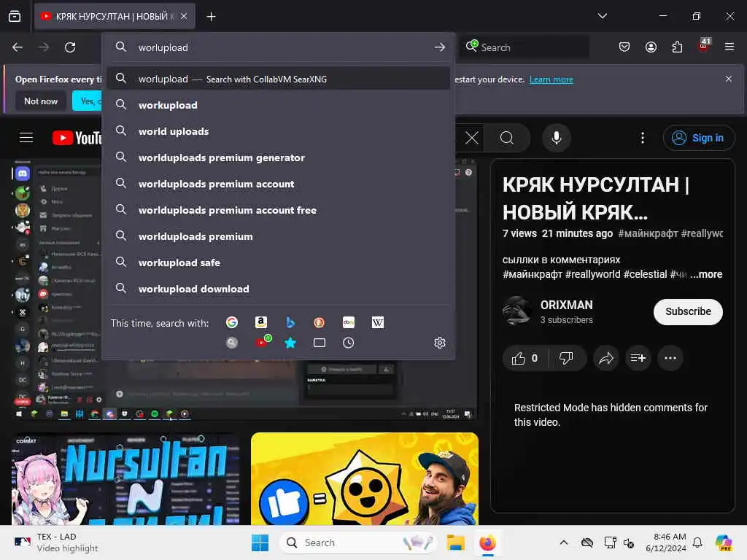List all tabs dropdown arrow
Screen dimensions: 747x560
602,16
